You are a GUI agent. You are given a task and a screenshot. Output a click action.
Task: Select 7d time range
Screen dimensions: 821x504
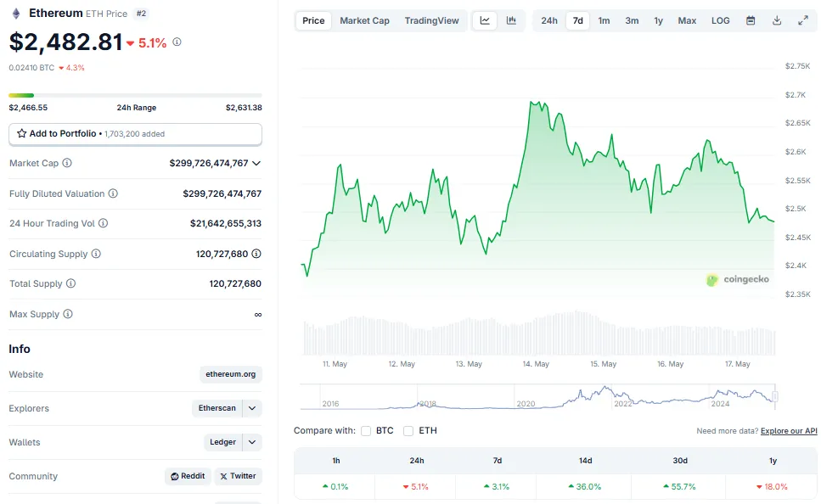(577, 20)
